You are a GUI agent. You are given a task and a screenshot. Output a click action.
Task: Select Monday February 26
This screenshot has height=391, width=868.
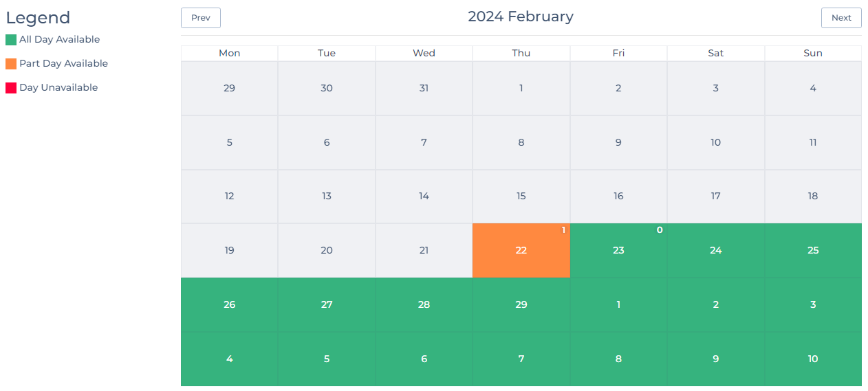(230, 305)
